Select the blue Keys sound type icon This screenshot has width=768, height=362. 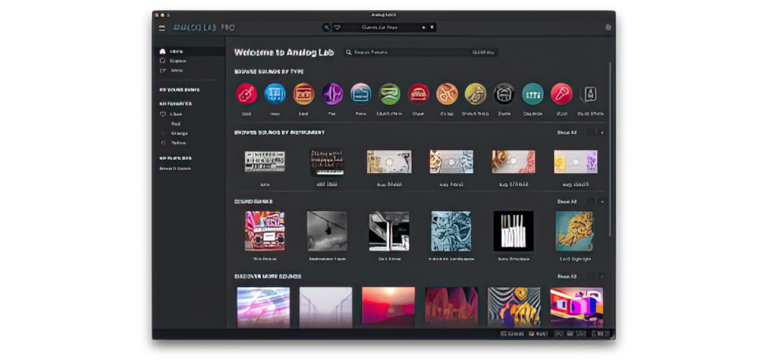point(275,94)
